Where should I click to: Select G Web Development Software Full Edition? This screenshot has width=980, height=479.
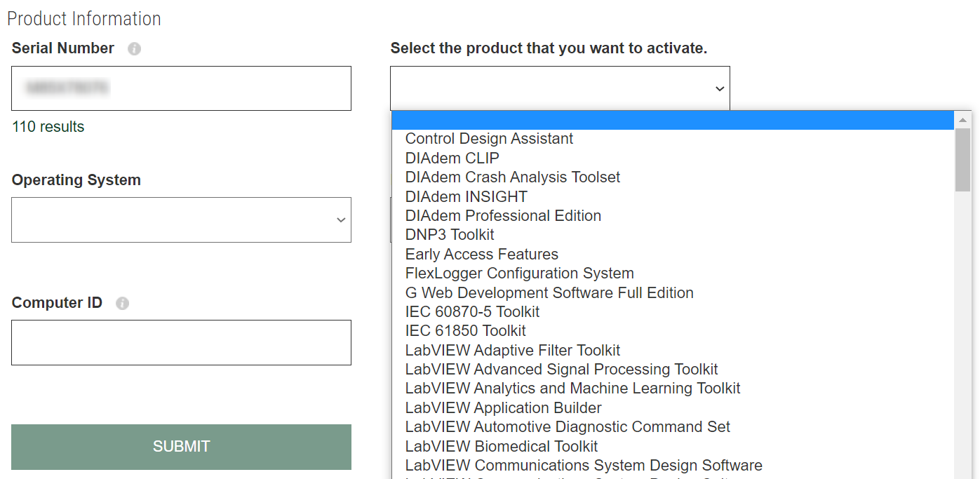673,293
